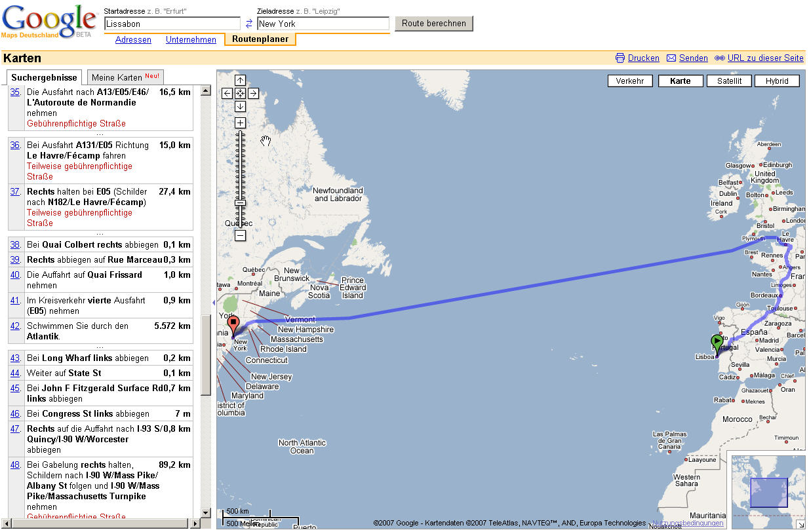Click the zoom slider handle
Screen dimensions: 809x532
point(240,202)
